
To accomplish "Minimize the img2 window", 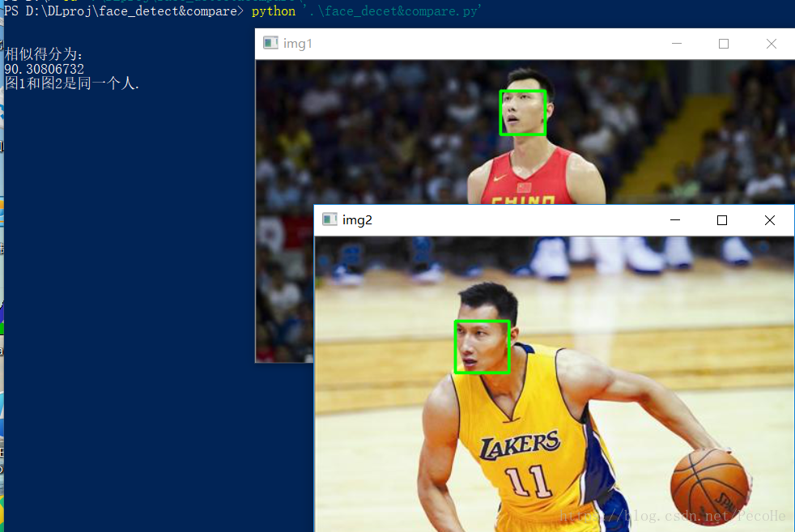I will coord(675,220).
